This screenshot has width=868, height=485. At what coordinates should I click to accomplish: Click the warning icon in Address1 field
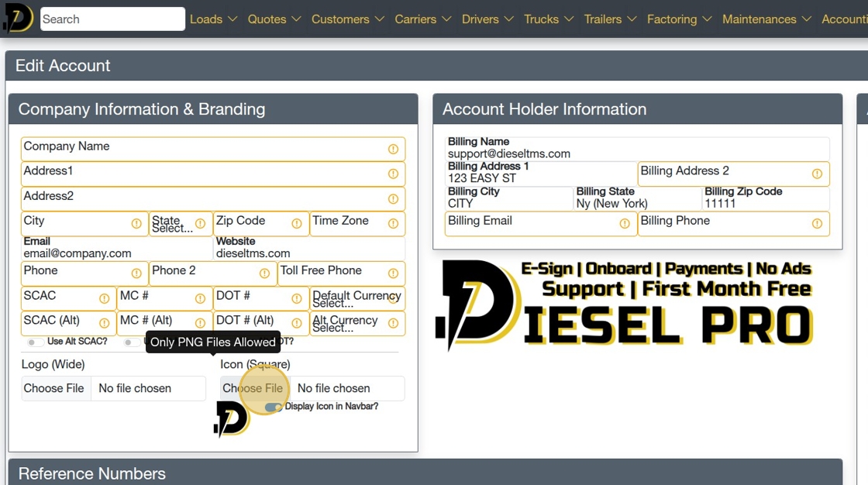point(393,174)
